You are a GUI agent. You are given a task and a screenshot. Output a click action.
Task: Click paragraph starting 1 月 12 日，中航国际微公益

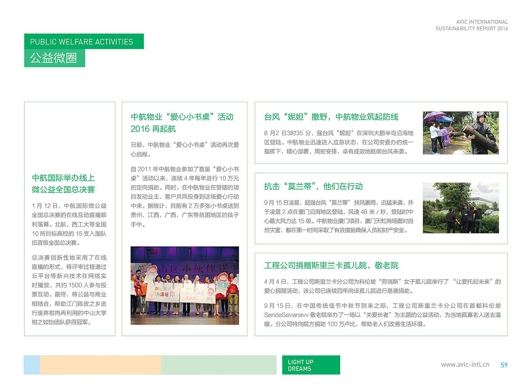click(69, 224)
